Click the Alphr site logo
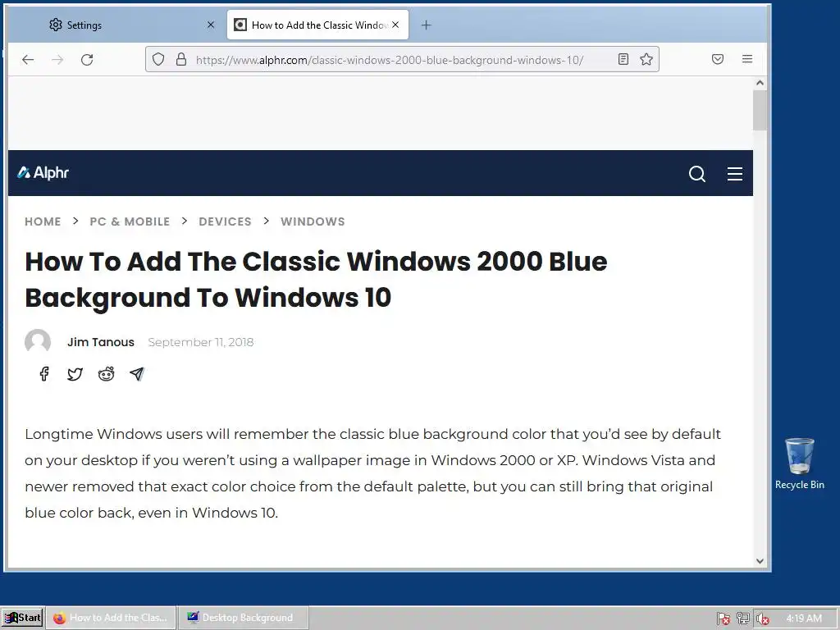The image size is (840, 630). [x=43, y=172]
